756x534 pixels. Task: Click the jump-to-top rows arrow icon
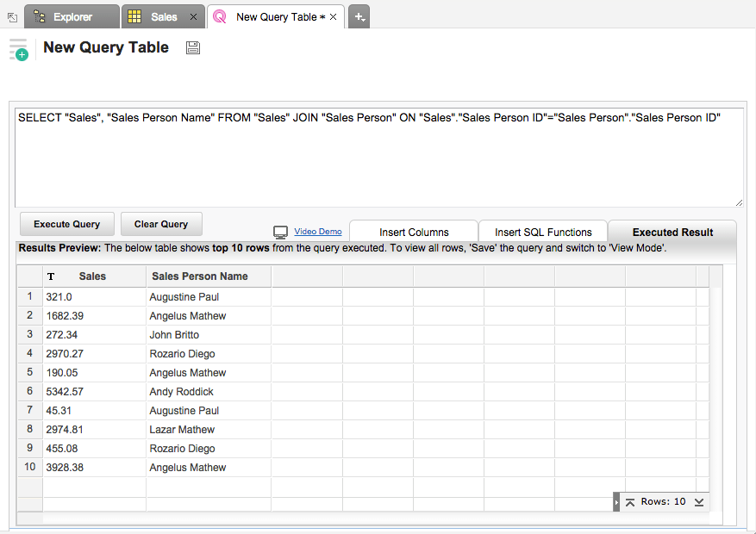[x=630, y=501]
